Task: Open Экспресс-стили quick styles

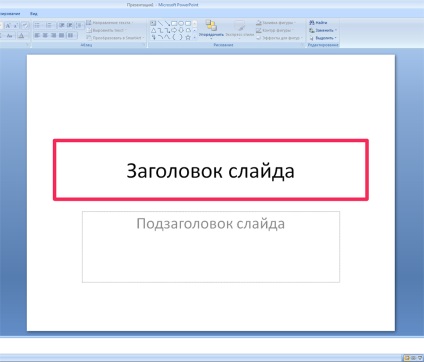Action: tap(240, 29)
